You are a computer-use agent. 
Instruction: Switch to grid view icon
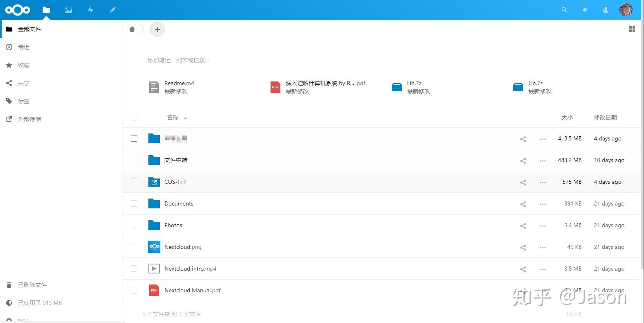(632, 29)
